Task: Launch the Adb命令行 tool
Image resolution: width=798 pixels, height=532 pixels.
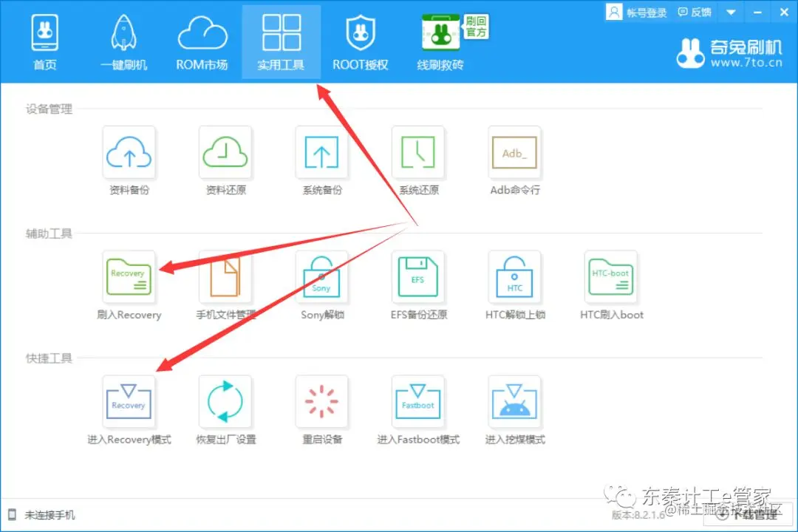Action: coord(514,151)
